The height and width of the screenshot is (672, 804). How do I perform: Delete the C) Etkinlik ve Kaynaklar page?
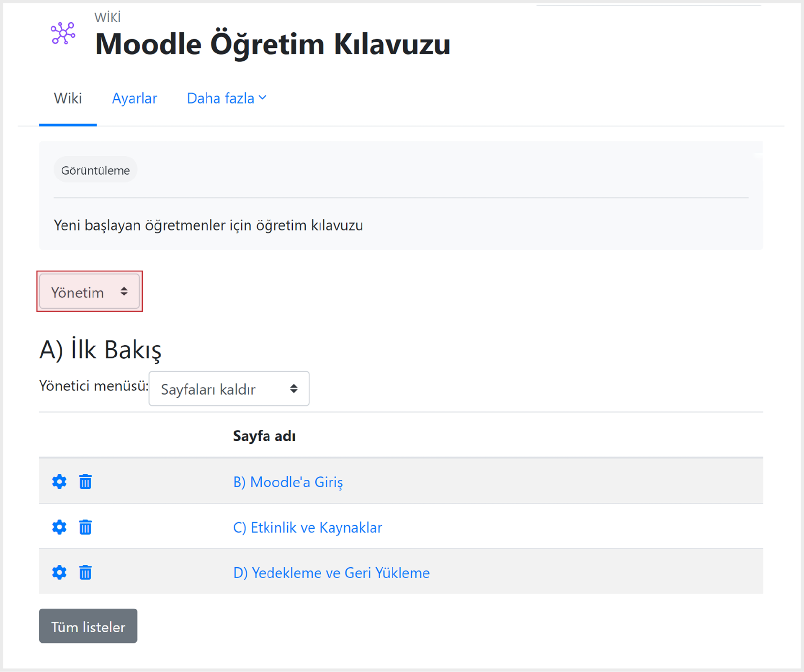click(x=85, y=527)
